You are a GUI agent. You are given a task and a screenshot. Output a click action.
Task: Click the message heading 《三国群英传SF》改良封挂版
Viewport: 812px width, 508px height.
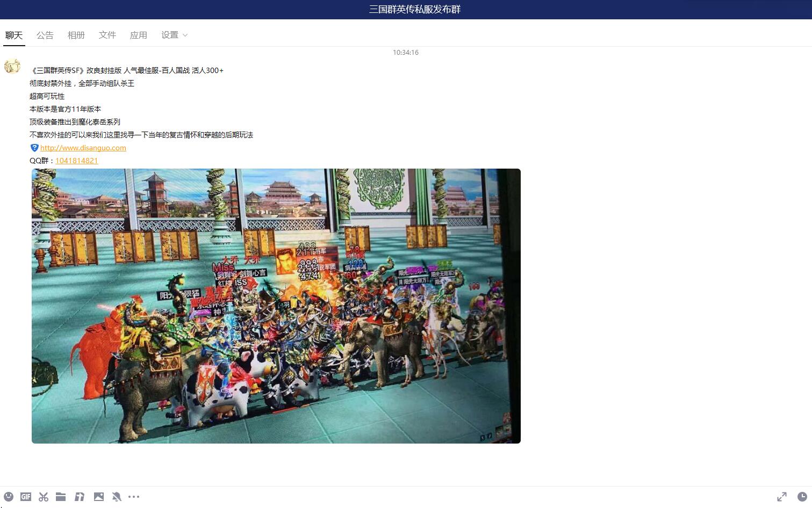coord(76,70)
